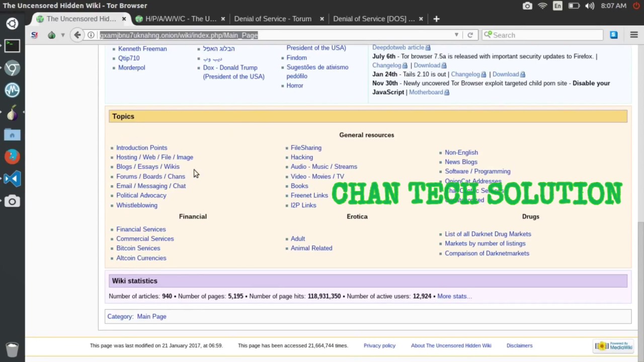644x362 pixels.
Task: Switch to Denial of Service [DOS] tab
Action: pos(374,19)
